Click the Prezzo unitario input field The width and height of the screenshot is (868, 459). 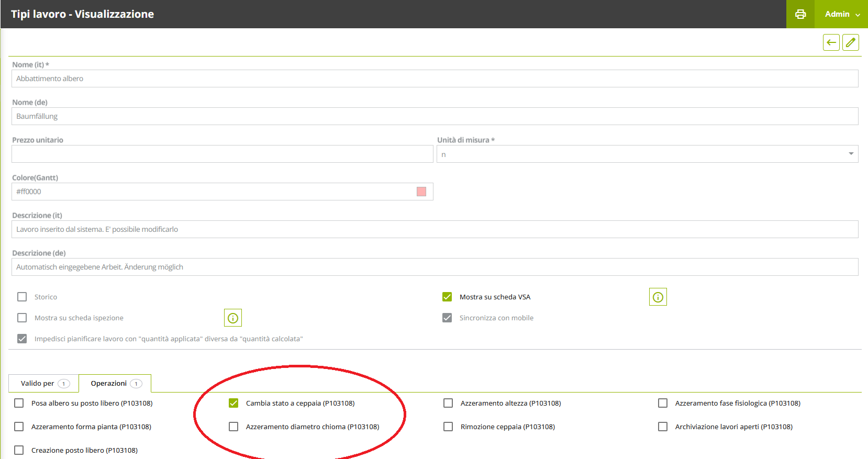click(x=222, y=154)
